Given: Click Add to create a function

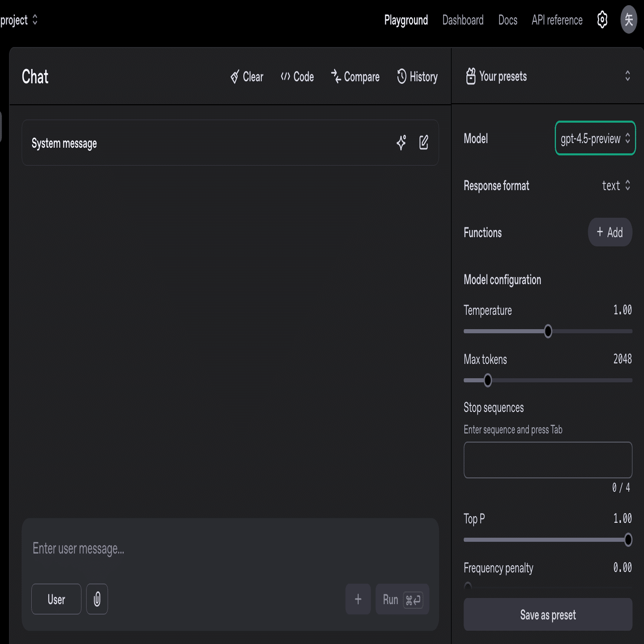Looking at the screenshot, I should tap(610, 233).
